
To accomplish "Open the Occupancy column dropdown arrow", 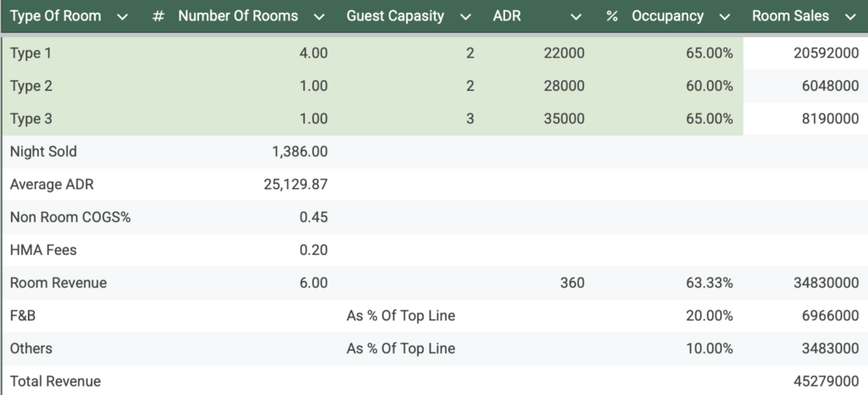I will (723, 17).
